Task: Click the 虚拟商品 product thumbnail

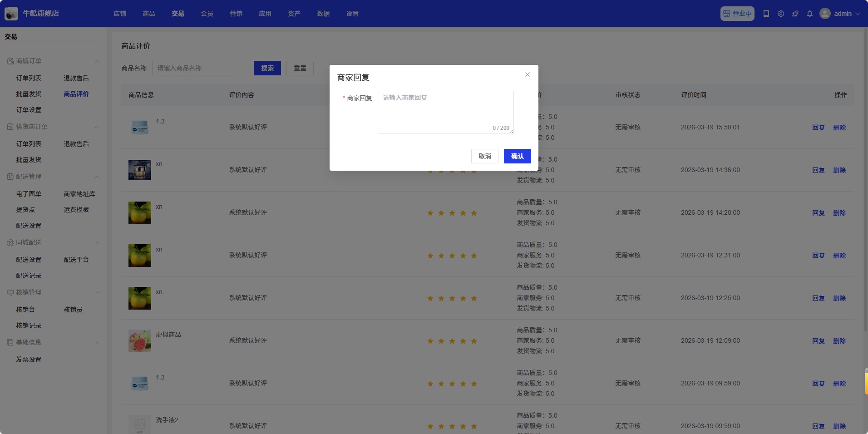Action: (x=140, y=341)
